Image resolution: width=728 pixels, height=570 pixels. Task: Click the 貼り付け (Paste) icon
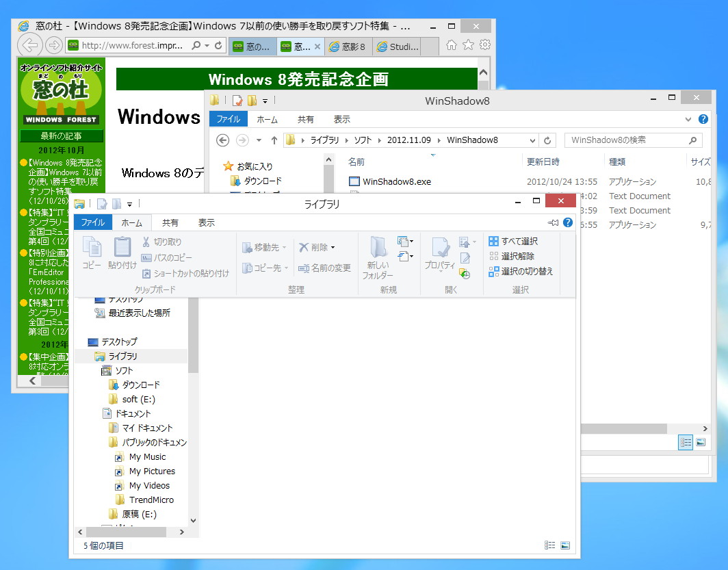(x=122, y=254)
